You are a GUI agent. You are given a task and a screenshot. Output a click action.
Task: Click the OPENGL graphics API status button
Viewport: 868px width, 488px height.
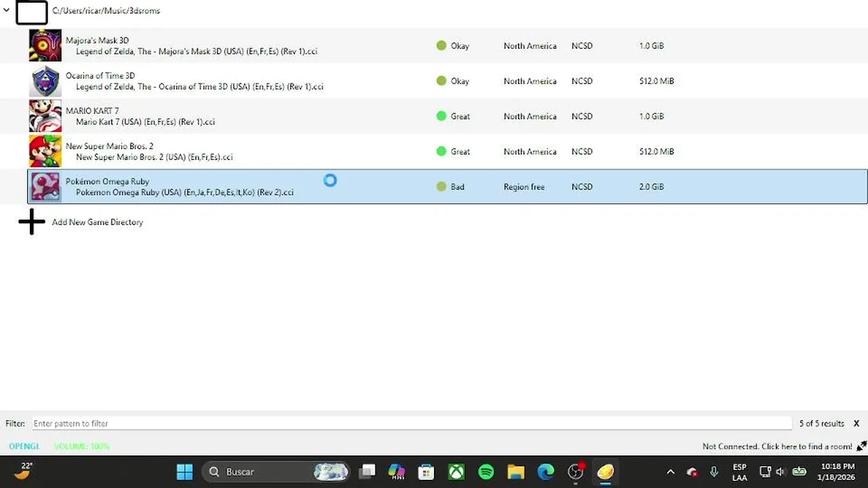pos(24,447)
